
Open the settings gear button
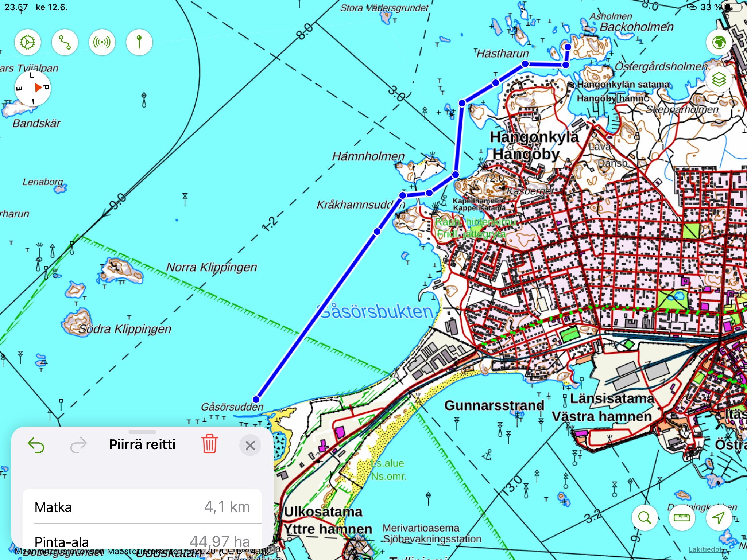pos(28,42)
